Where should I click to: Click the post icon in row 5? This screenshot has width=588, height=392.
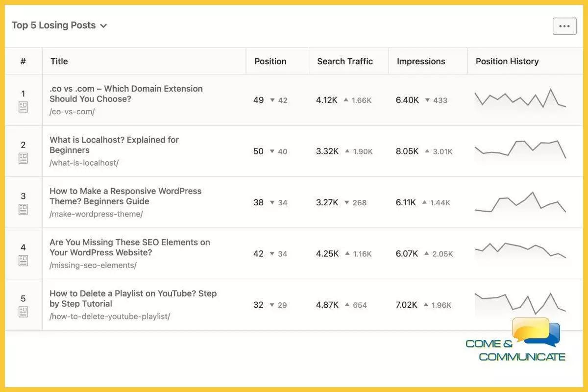23,312
